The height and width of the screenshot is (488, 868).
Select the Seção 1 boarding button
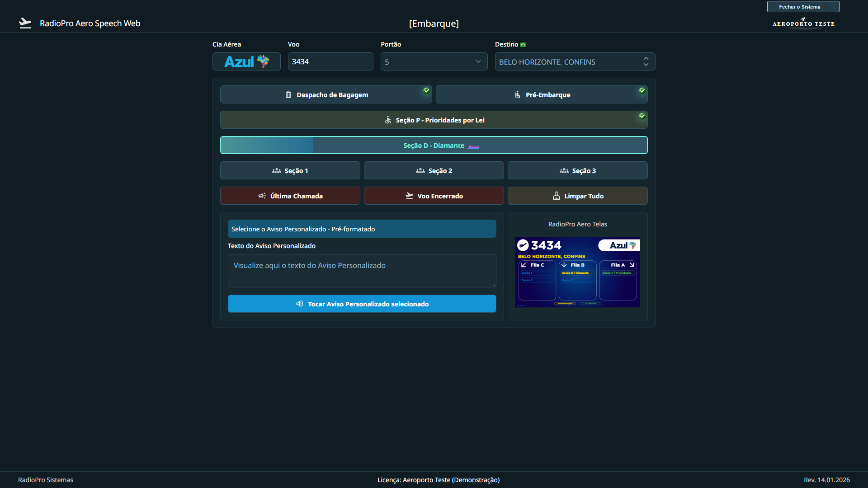point(290,170)
